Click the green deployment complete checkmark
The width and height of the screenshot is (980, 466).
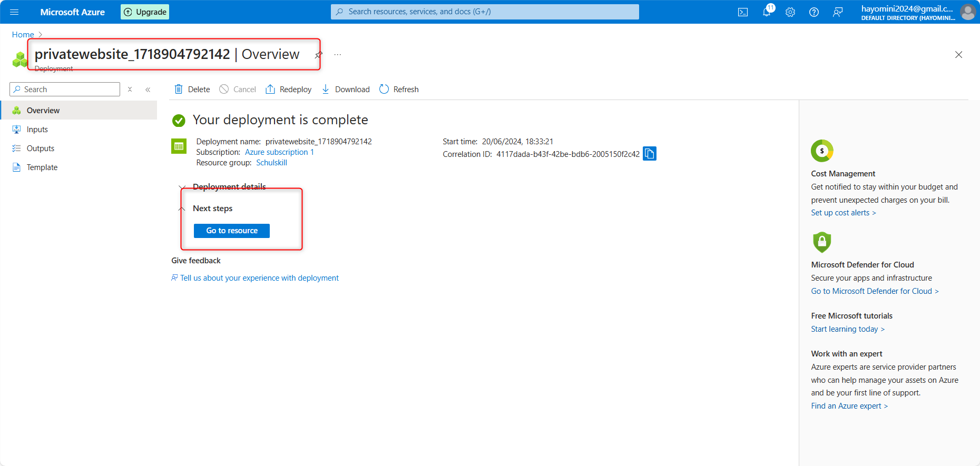click(x=179, y=121)
